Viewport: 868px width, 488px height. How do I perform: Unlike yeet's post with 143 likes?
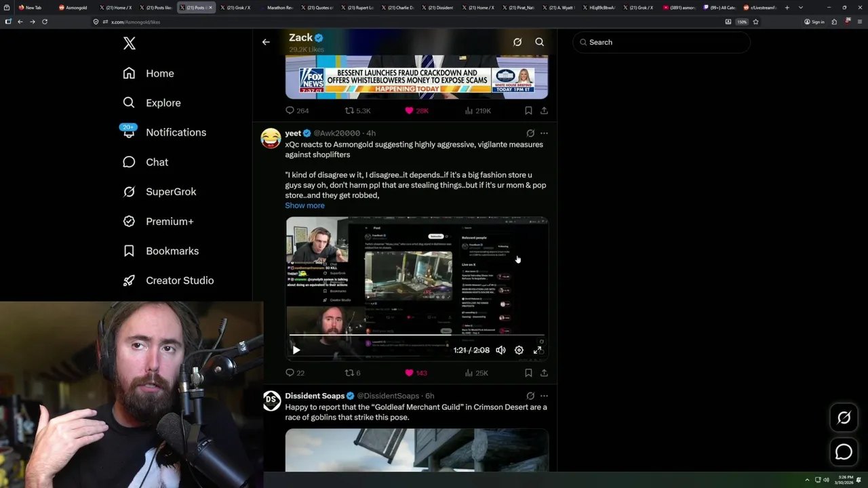[416, 373]
